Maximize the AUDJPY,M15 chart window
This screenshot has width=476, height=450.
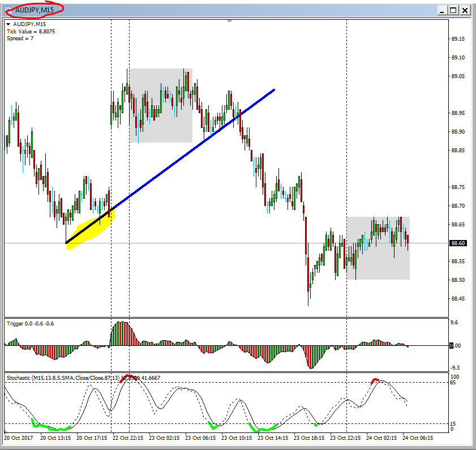click(x=452, y=10)
